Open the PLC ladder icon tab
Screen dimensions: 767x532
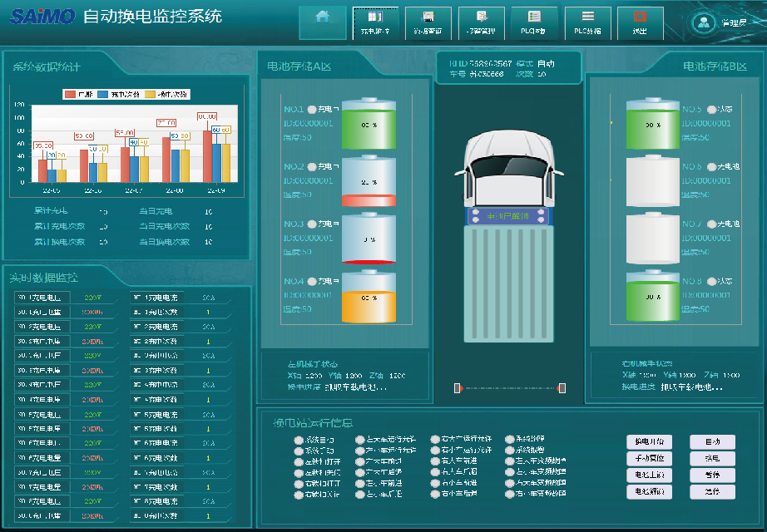587,22
